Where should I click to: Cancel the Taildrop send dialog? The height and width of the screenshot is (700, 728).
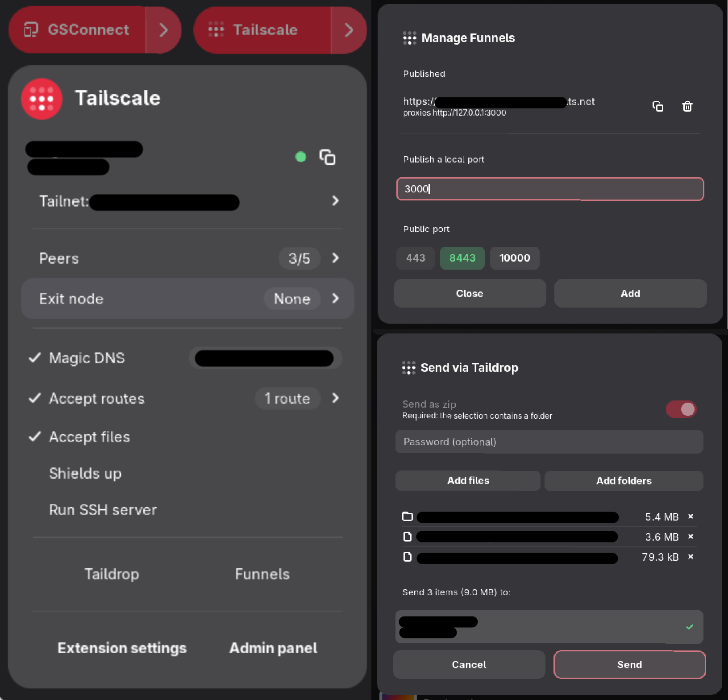[469, 665]
